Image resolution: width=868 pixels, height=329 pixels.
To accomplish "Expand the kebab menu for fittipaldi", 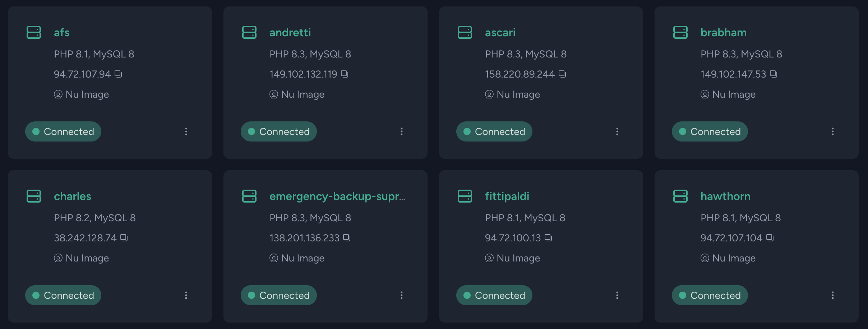I will click(x=617, y=295).
